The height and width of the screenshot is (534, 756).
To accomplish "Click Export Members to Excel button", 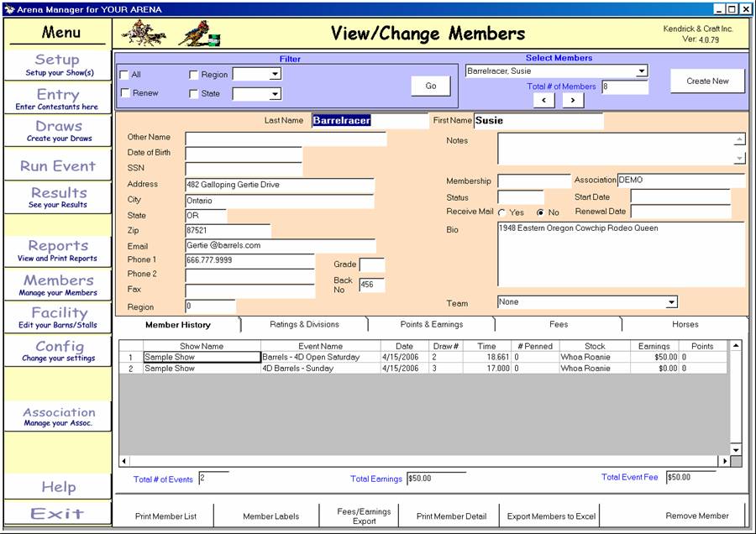I will coord(551,516).
